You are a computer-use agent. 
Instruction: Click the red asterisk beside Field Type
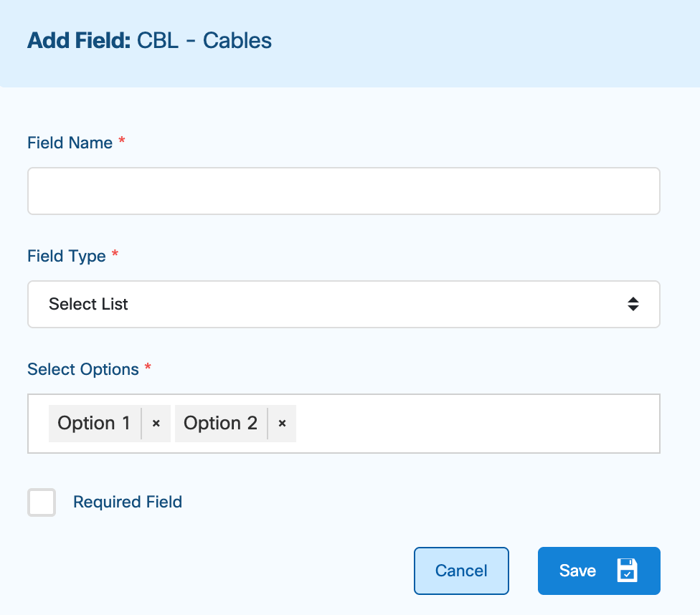(x=115, y=255)
